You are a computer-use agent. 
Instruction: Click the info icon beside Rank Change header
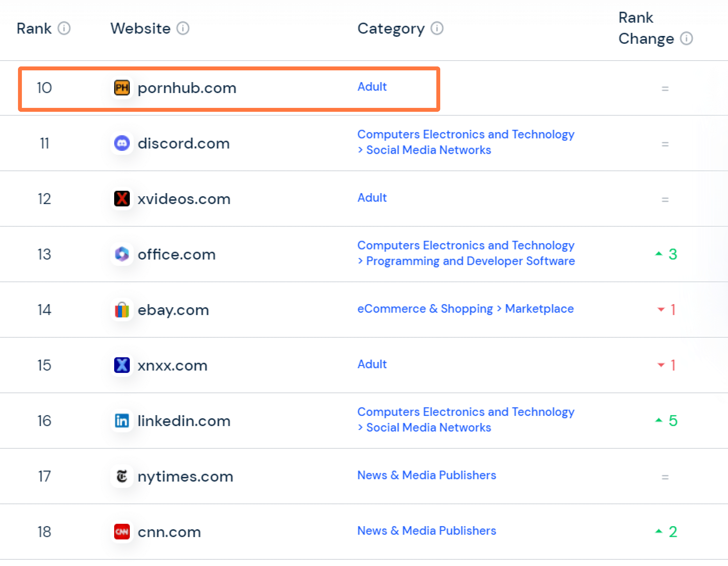[x=686, y=39]
